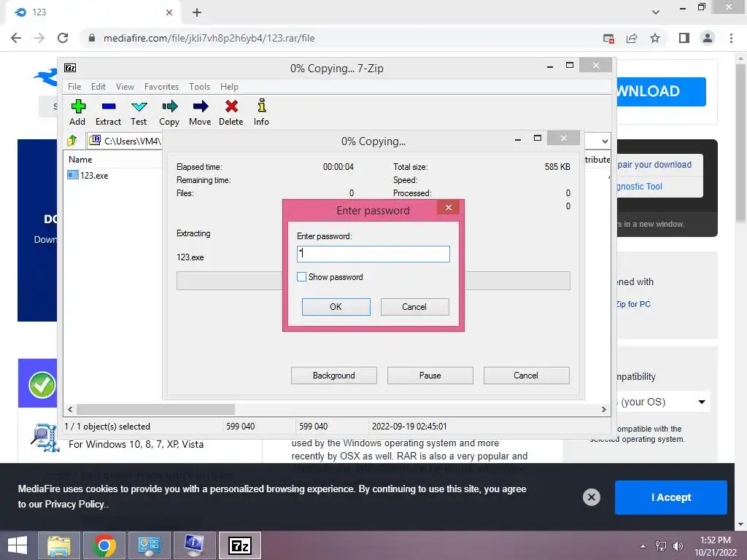This screenshot has height=560, width=747.
Task: Click right arrow of horizontal scrollbar
Action: pos(603,409)
